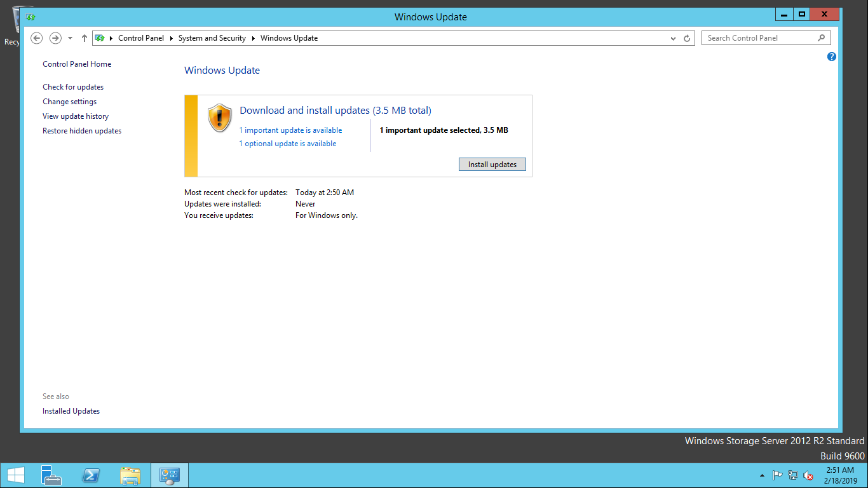The image size is (868, 488).
Task: Open the recent locations dropdown arrow
Action: coord(70,38)
